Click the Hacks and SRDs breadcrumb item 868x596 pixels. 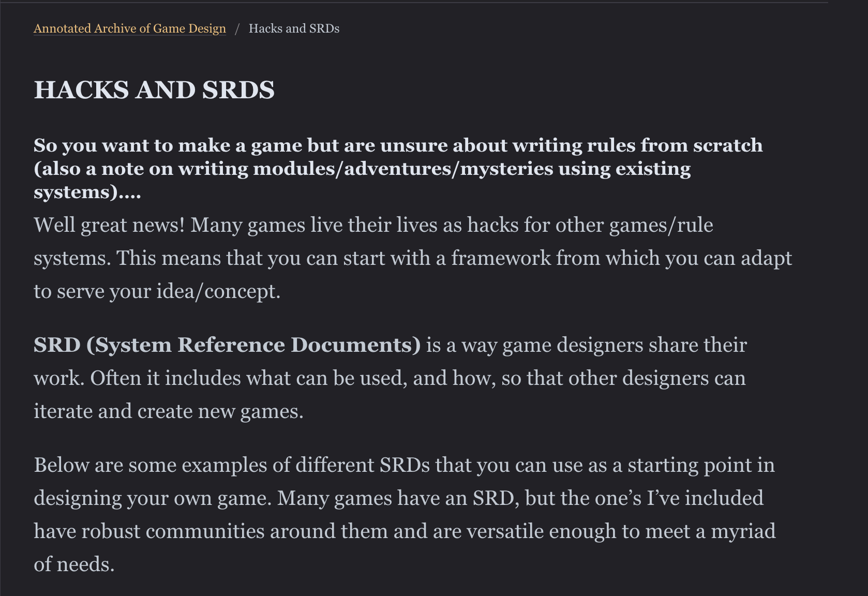[x=294, y=28]
